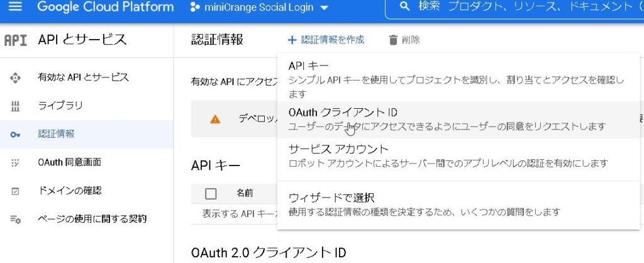Click the ライブラリ library icon
This screenshot has height=263, width=644.
pyautogui.click(x=16, y=106)
